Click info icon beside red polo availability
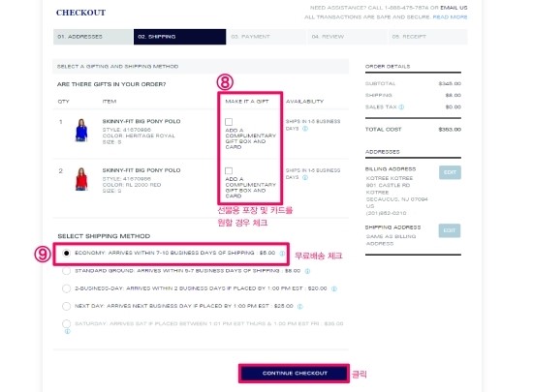533x392 pixels. coord(305,177)
